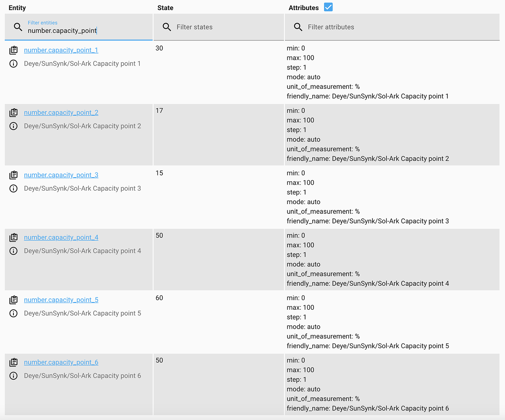Open number.capacity_point_5 entity
Image resolution: width=505 pixels, height=420 pixels.
pyautogui.click(x=61, y=300)
